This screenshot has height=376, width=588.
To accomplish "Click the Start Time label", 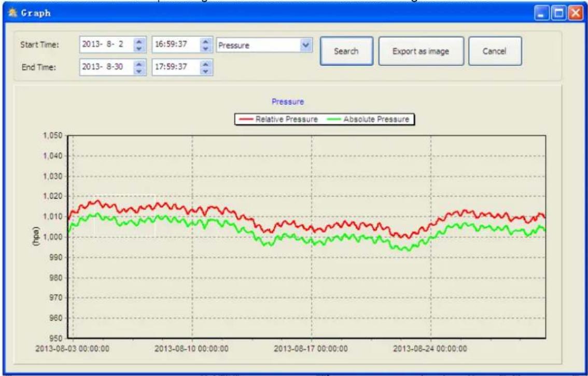I will pyautogui.click(x=39, y=45).
